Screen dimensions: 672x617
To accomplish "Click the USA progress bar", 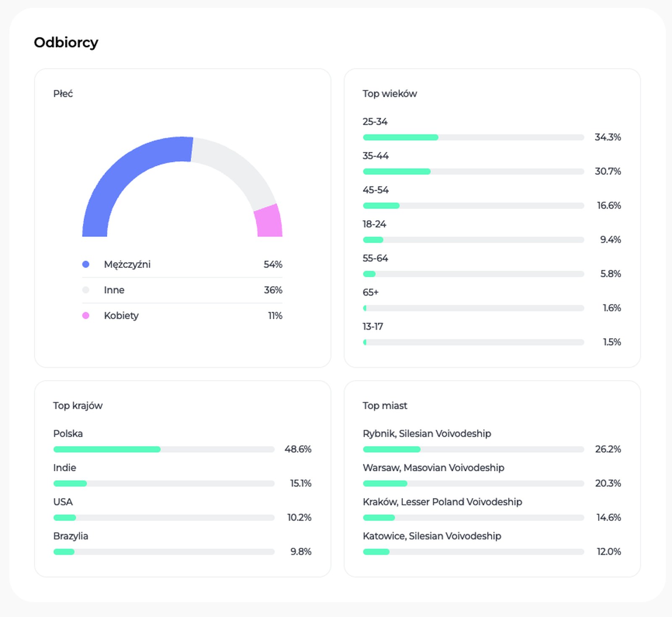I will tap(164, 517).
